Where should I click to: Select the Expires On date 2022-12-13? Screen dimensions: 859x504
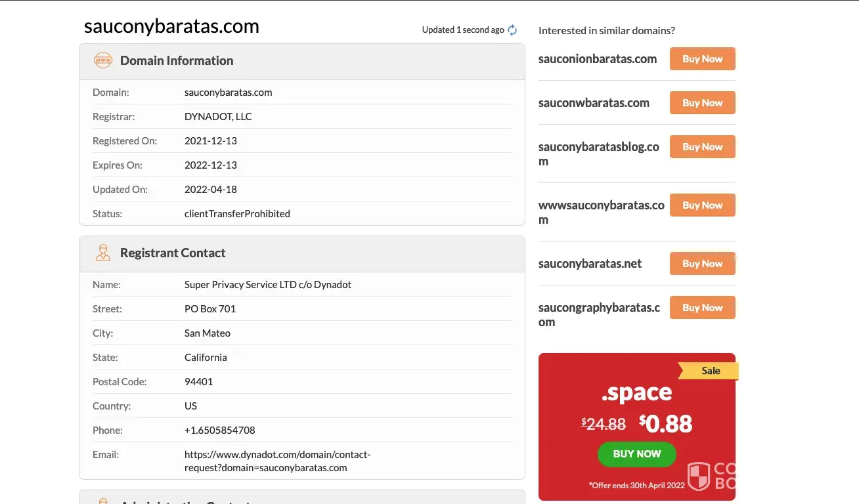(x=211, y=165)
